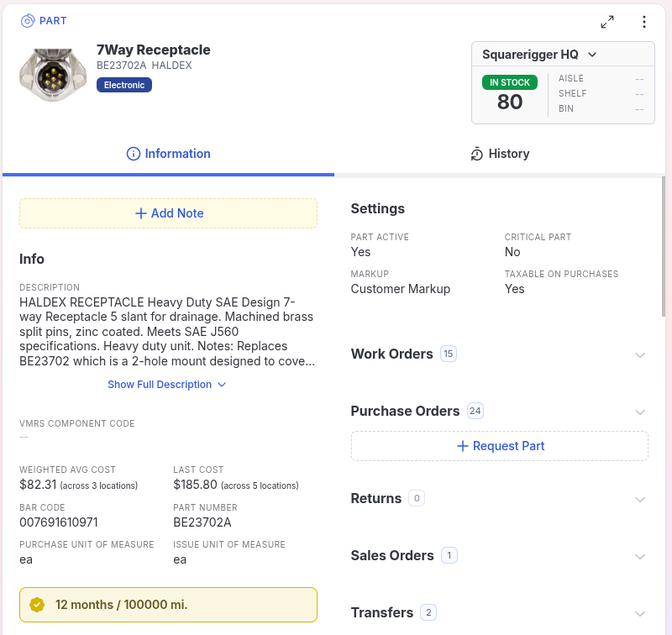Click the weighted avg cost $82.31
Image resolution: width=672 pixels, height=635 pixels.
point(38,485)
